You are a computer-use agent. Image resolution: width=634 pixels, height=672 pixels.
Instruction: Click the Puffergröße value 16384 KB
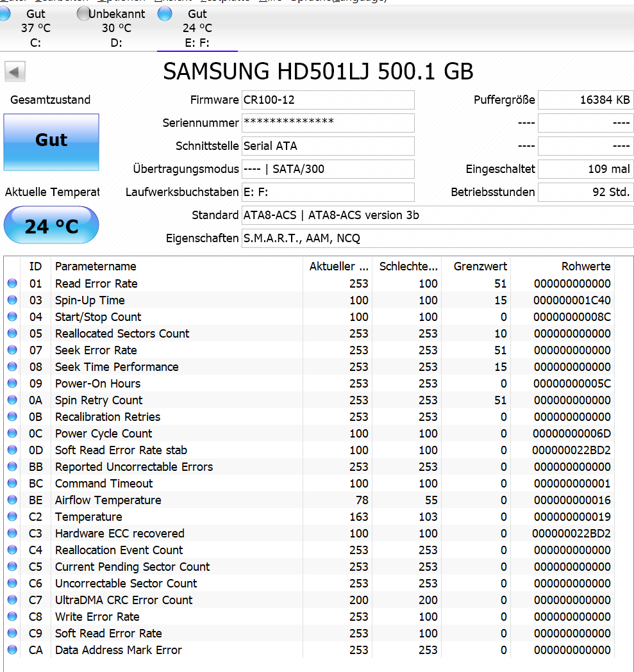coord(585,100)
